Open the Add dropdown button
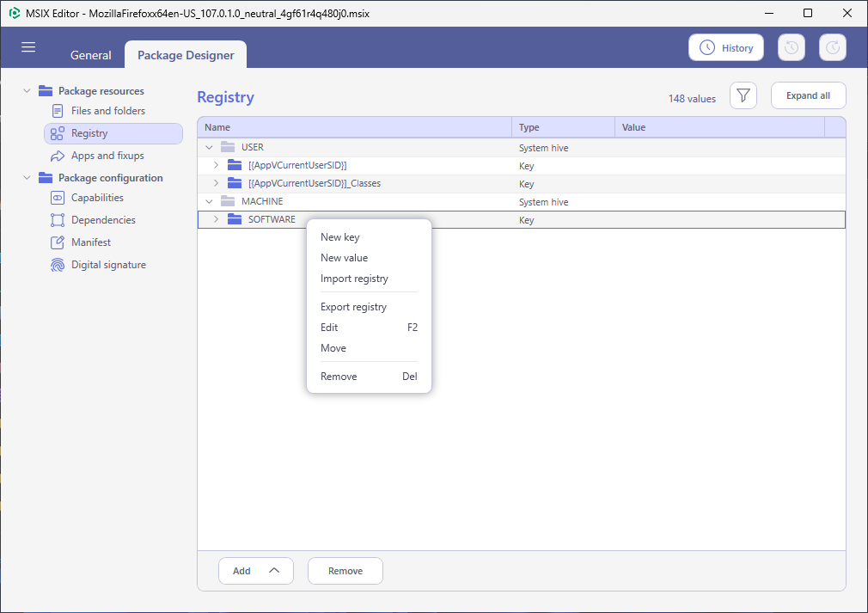868x613 pixels. (x=256, y=571)
